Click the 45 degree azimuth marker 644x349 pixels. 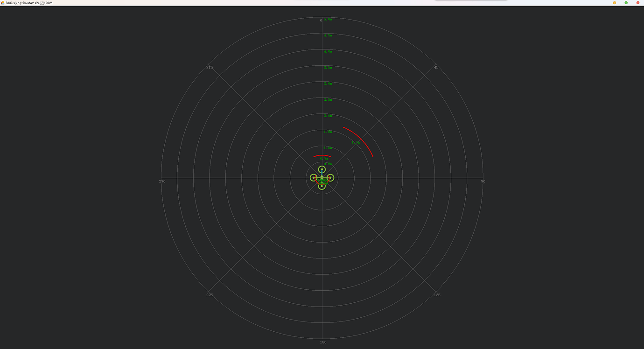[435, 67]
